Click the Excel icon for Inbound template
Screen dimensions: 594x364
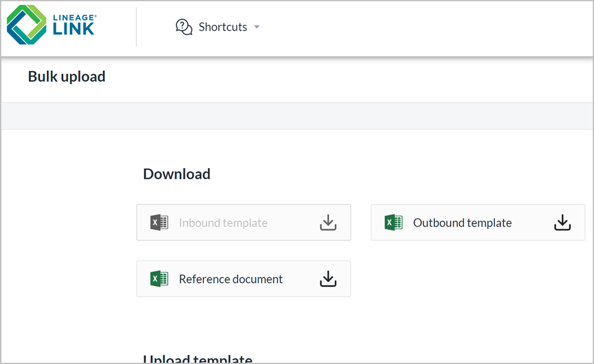tap(159, 222)
